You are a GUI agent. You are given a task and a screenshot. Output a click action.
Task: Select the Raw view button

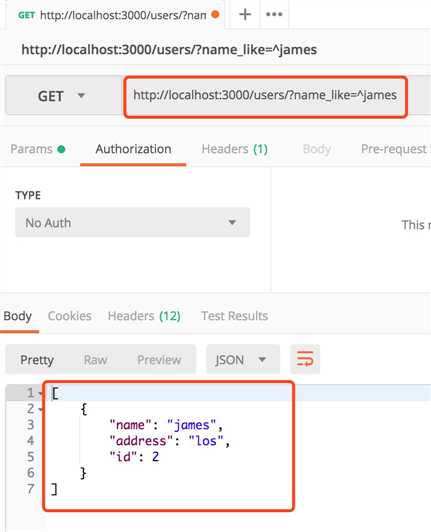[95, 360]
